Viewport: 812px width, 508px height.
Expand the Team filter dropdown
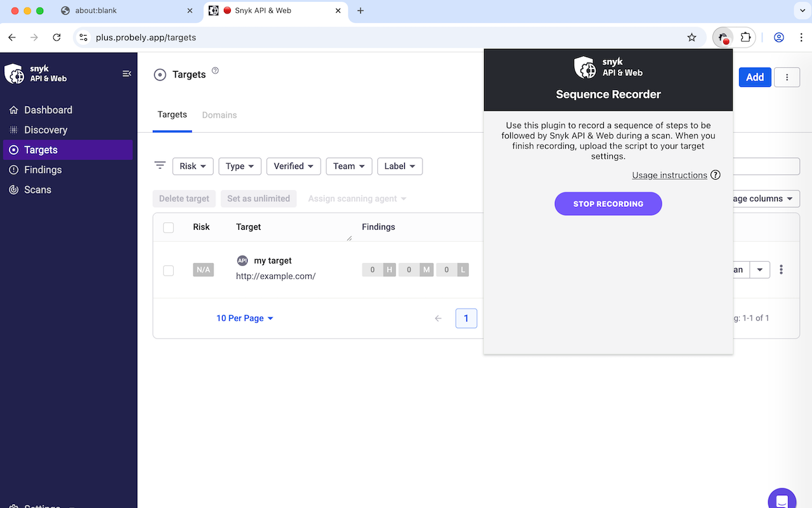349,166
